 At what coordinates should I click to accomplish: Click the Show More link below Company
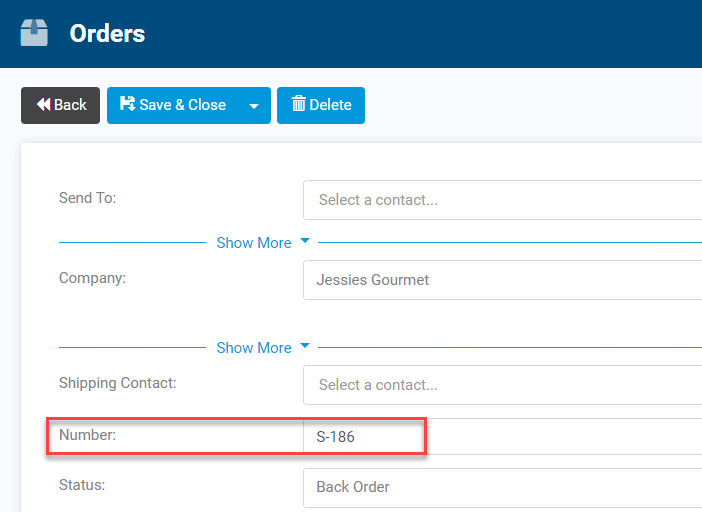(254, 348)
